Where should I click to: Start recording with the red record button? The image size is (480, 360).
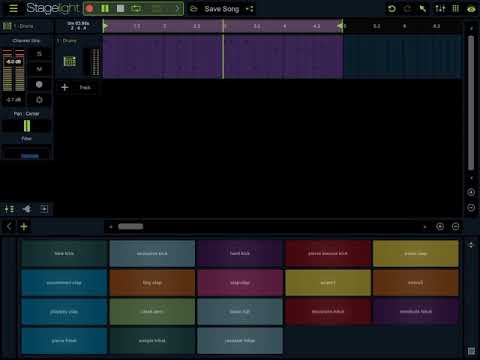coord(89,9)
